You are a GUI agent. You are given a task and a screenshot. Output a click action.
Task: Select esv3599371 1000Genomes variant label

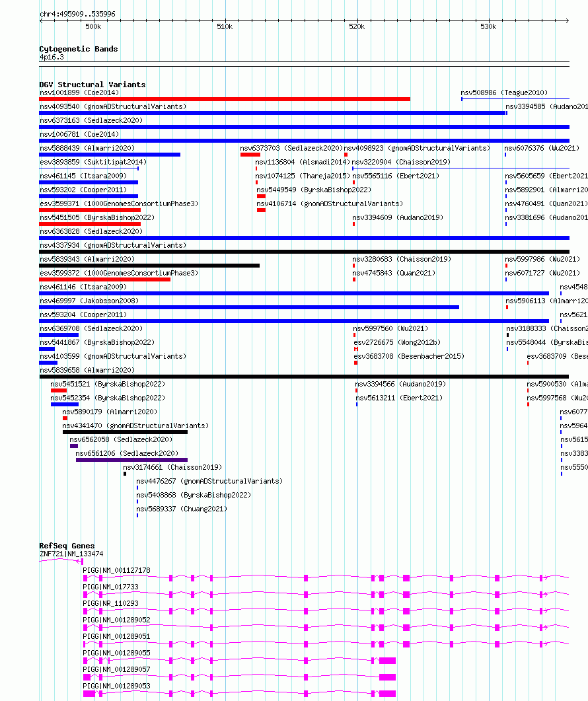pos(119,203)
